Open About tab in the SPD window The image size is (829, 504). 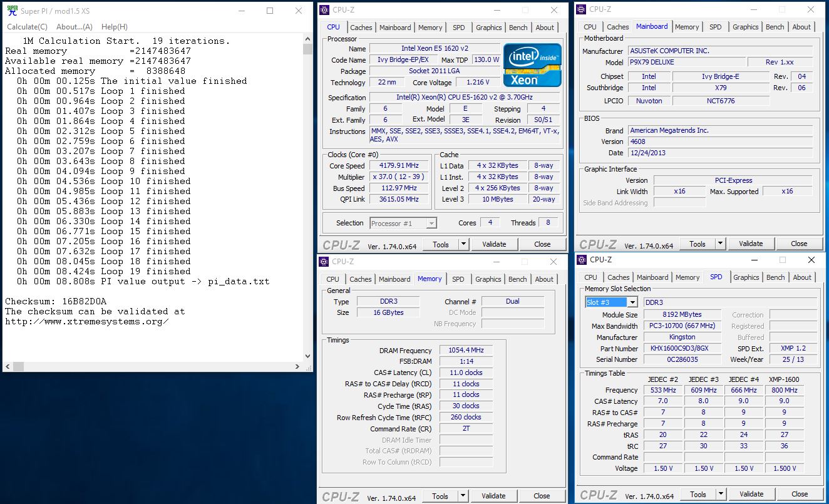(802, 277)
